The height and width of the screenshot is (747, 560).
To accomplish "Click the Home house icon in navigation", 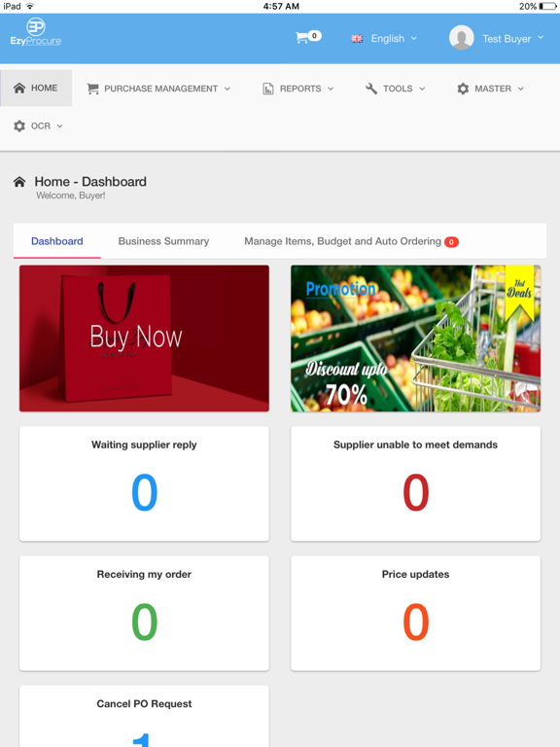I will tap(19, 89).
